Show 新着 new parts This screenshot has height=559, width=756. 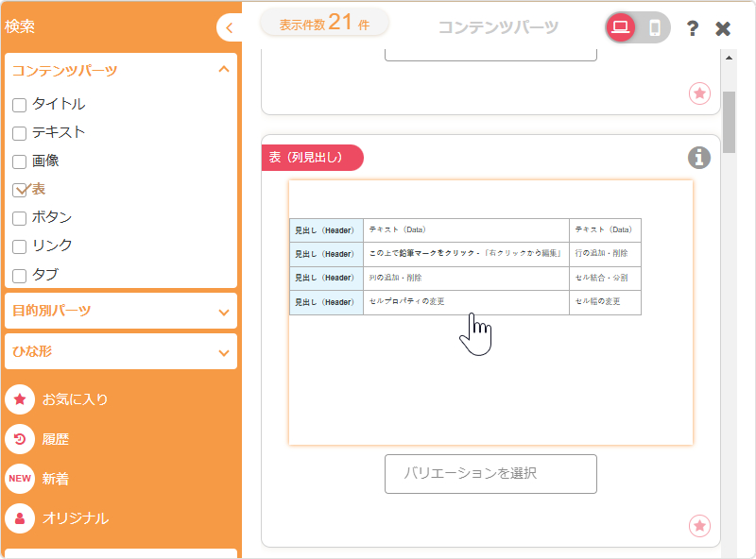(x=57, y=479)
